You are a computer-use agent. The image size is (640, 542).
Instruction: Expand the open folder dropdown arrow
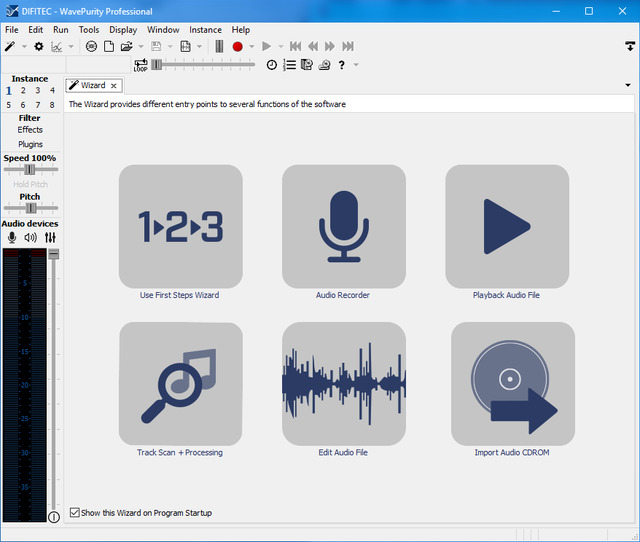(141, 47)
